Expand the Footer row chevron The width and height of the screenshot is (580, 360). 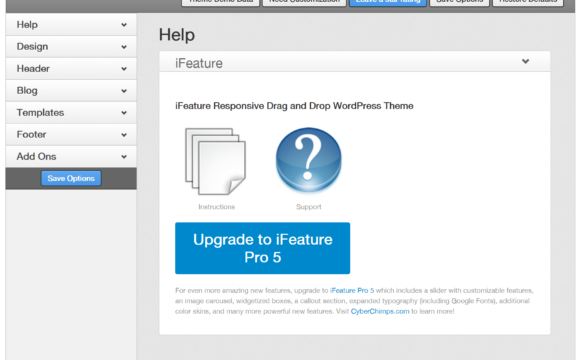click(x=124, y=135)
